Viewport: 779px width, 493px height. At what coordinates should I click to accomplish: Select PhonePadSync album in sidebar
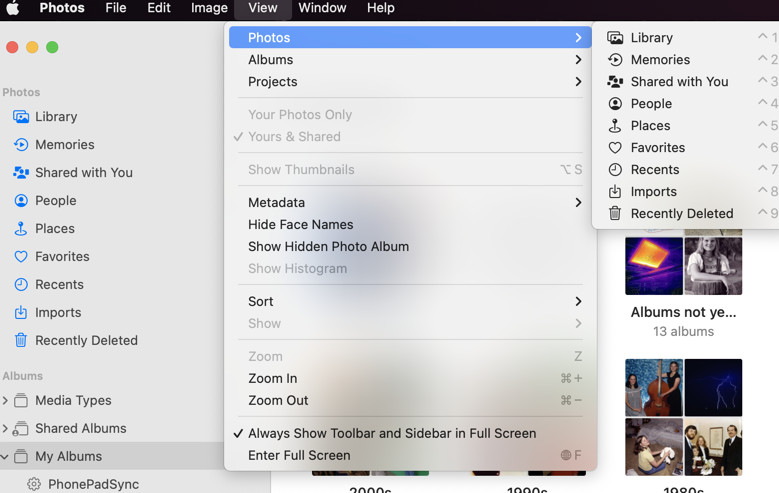(x=93, y=484)
